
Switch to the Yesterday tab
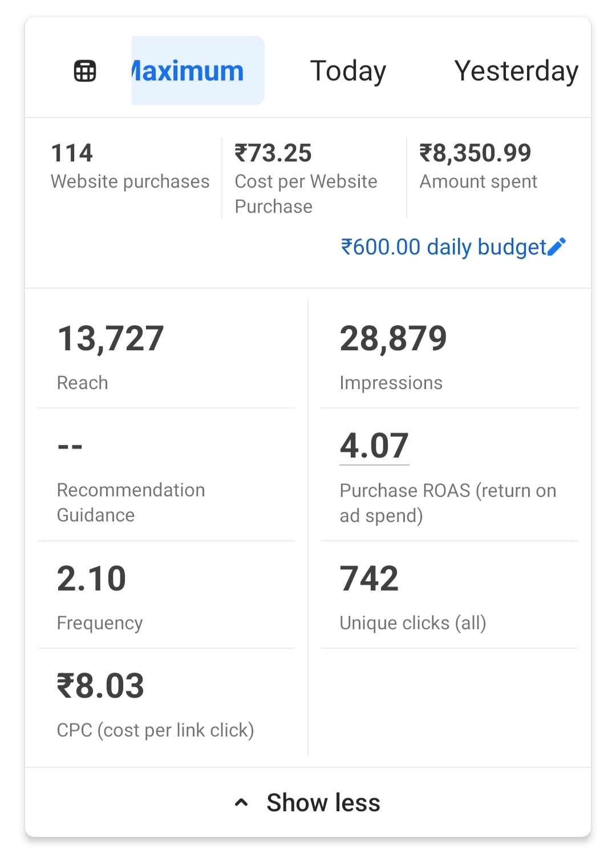click(516, 71)
